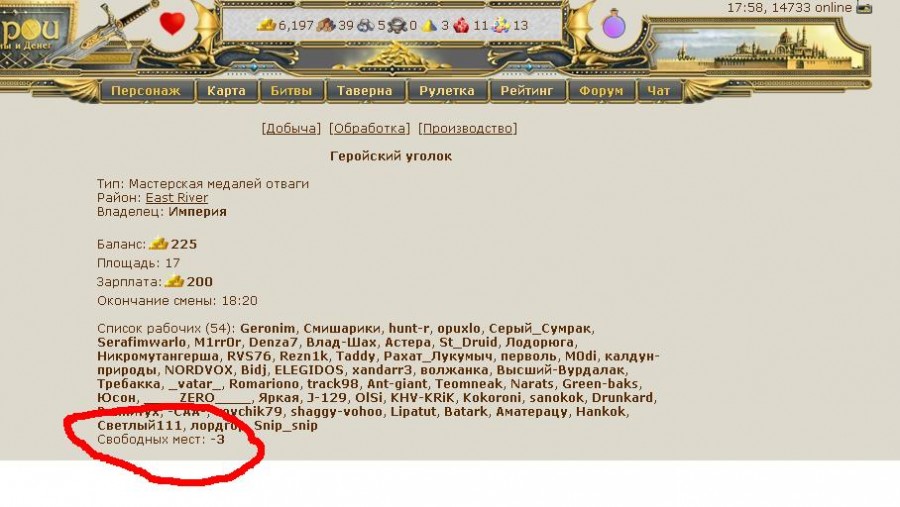900x507 pixels.
Task: Click the red heart health icon
Action: tap(172, 24)
